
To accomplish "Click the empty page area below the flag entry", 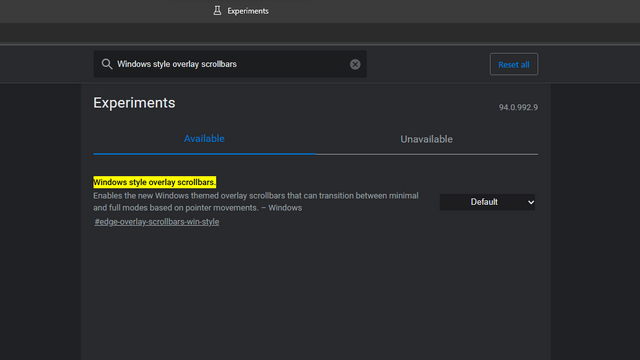I will point(316,294).
